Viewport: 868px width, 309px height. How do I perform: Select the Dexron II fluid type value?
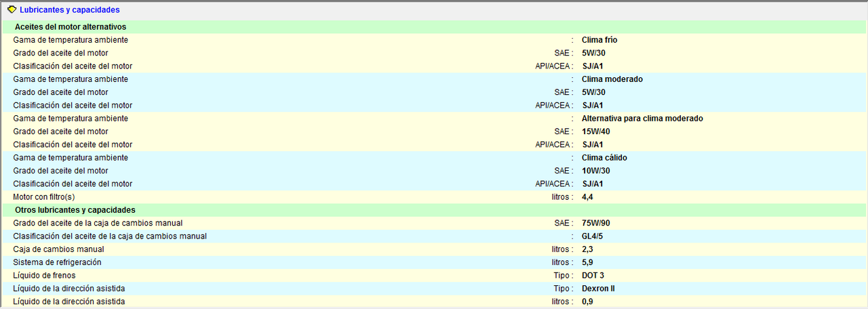598,289
